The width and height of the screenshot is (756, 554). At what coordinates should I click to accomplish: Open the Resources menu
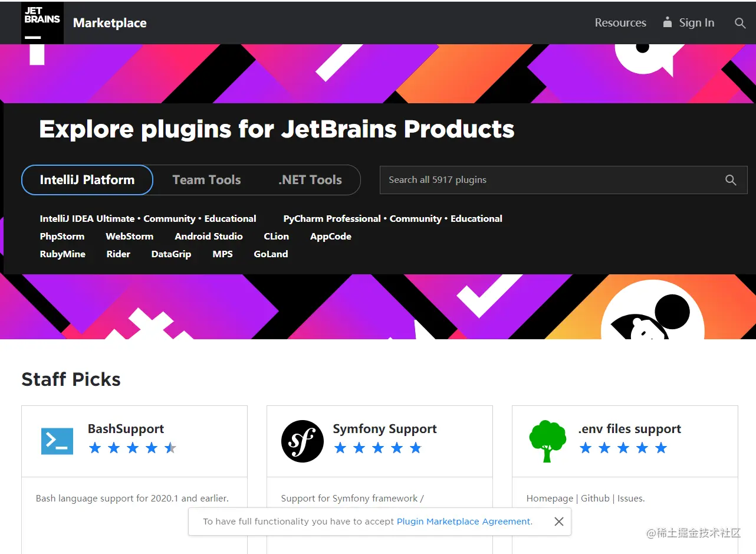[x=620, y=23]
